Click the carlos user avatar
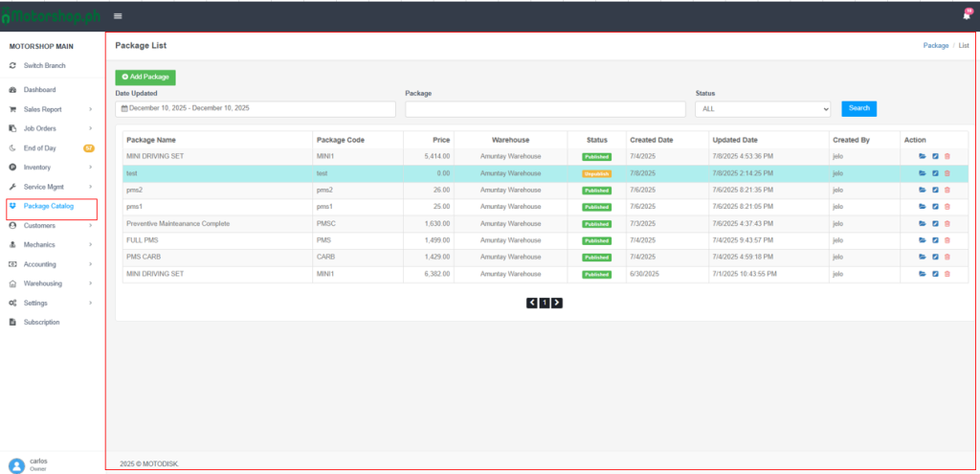 16,464
